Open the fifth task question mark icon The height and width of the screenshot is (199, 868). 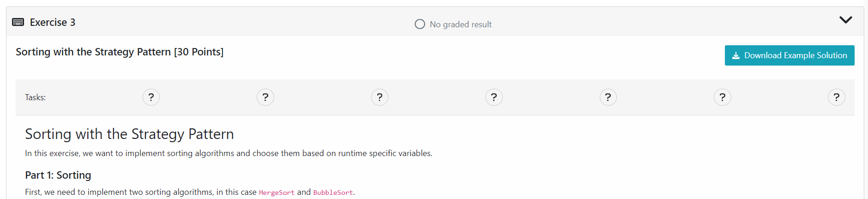click(x=608, y=97)
